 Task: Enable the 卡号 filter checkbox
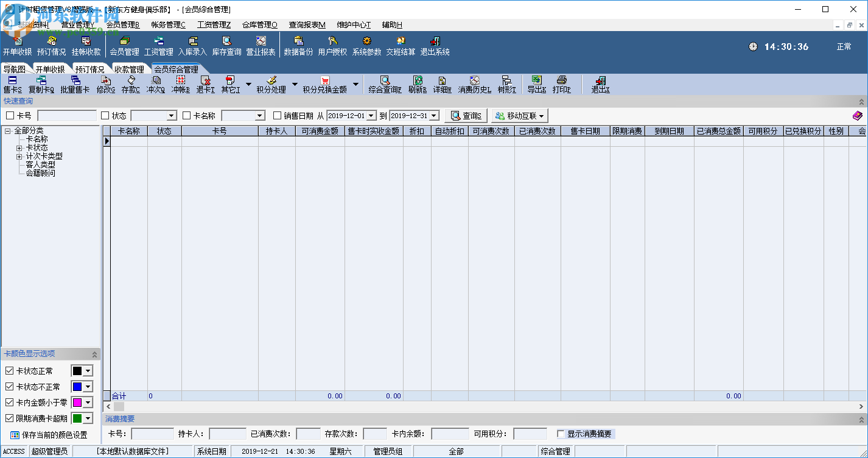pos(10,116)
